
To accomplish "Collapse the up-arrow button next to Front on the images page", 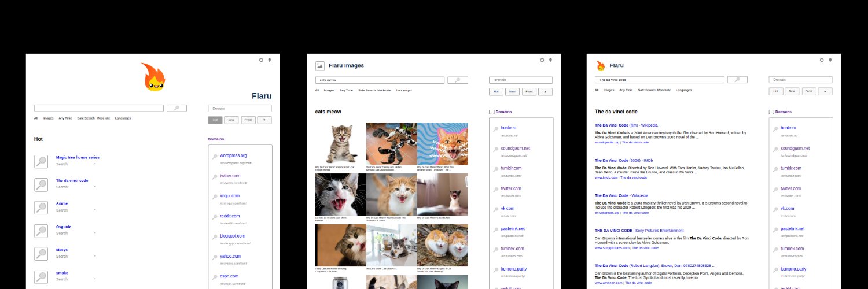I will 545,91.
